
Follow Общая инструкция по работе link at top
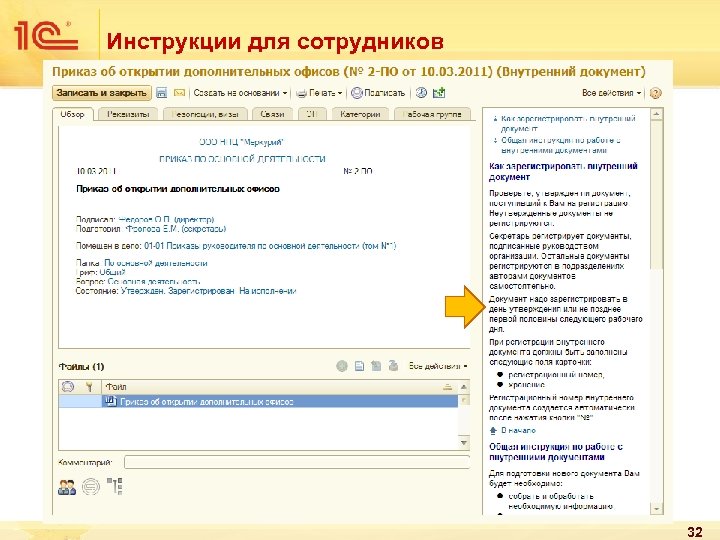point(561,145)
